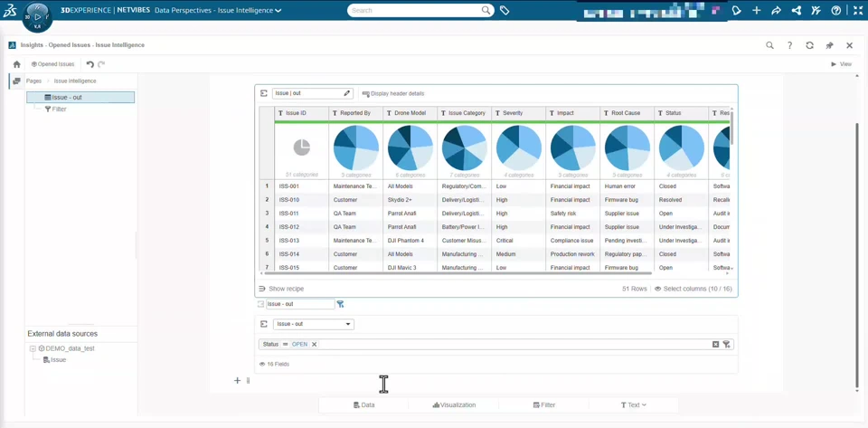Undo the last action
Viewport: 868px width, 428px height.
[90, 64]
